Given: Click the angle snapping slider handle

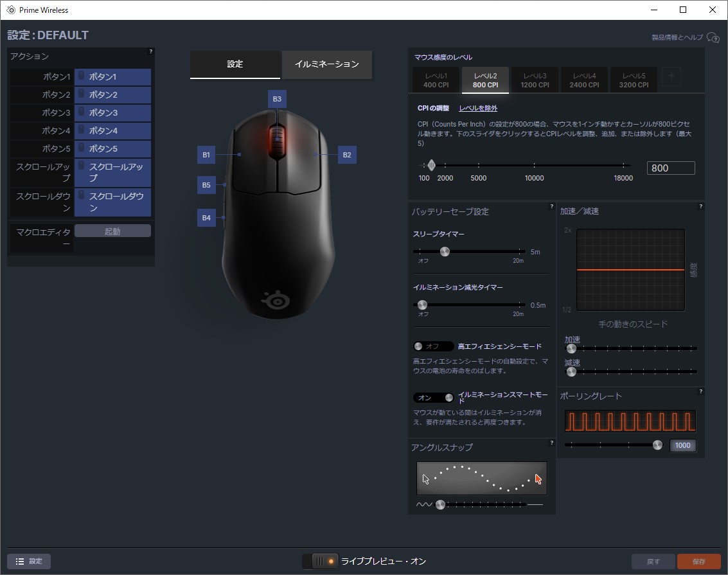Looking at the screenshot, I should tap(440, 504).
